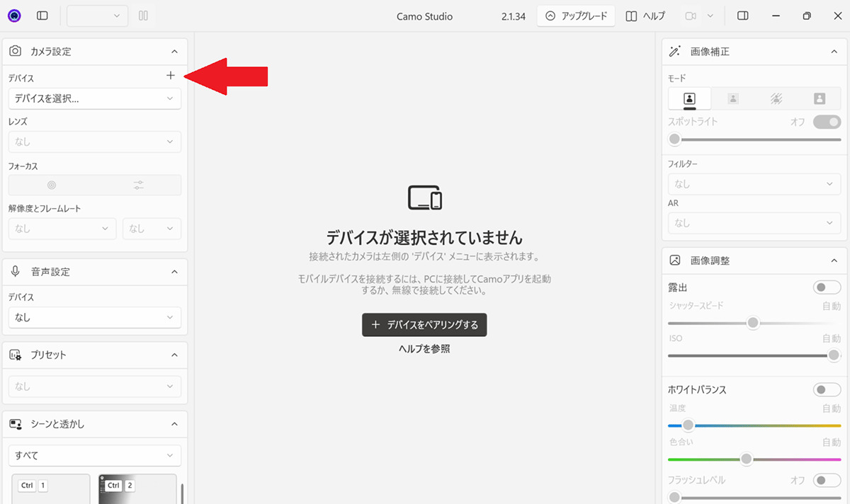Click the デバイスをペアリングする button

424,325
